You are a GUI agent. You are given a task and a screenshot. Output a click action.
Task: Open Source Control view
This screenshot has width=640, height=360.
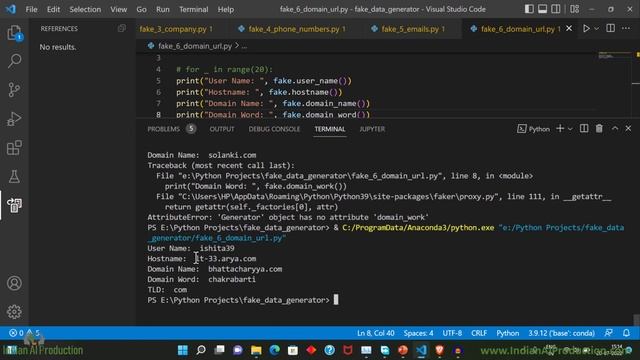coord(14,90)
